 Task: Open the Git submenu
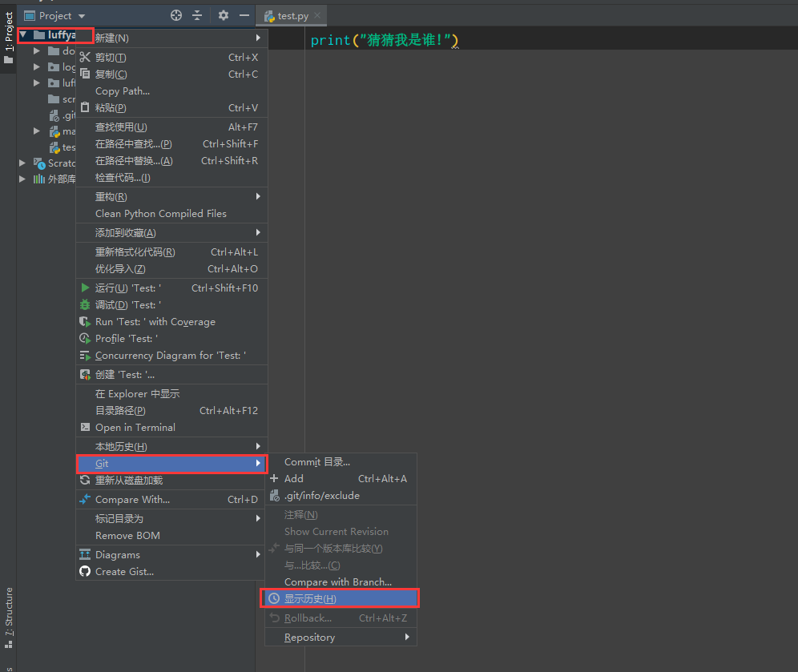(x=171, y=464)
